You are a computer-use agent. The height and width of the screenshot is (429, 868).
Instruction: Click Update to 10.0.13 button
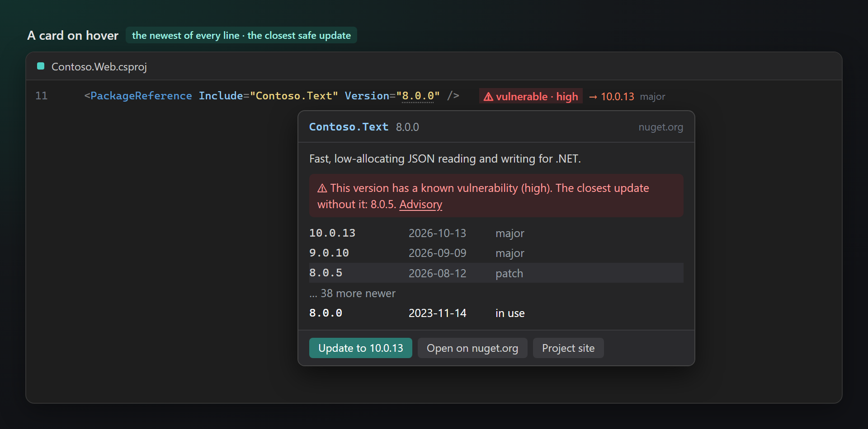pyautogui.click(x=361, y=348)
